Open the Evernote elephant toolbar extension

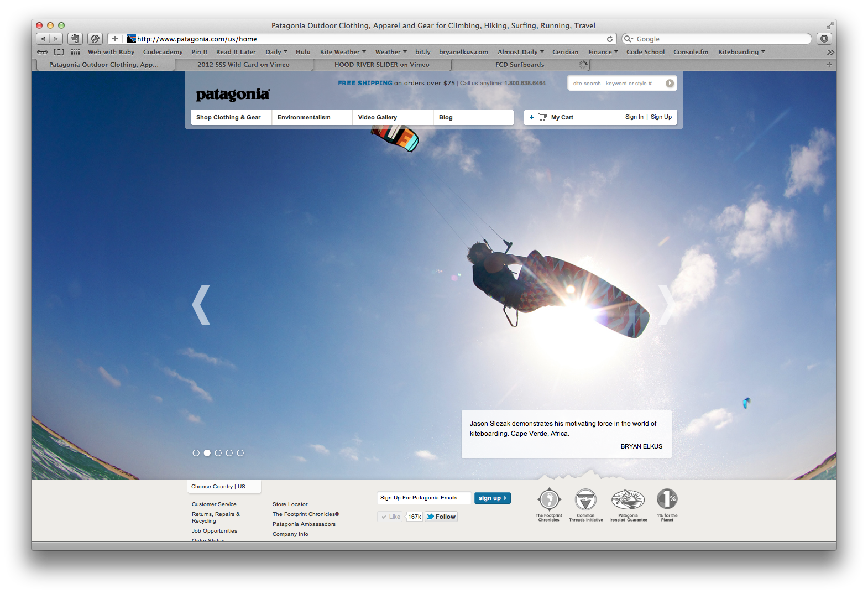(75, 39)
